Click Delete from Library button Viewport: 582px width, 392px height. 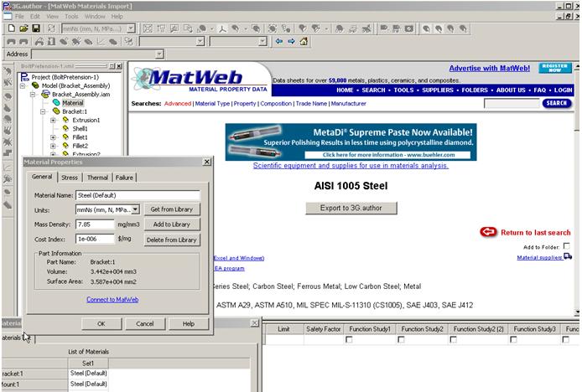click(172, 240)
